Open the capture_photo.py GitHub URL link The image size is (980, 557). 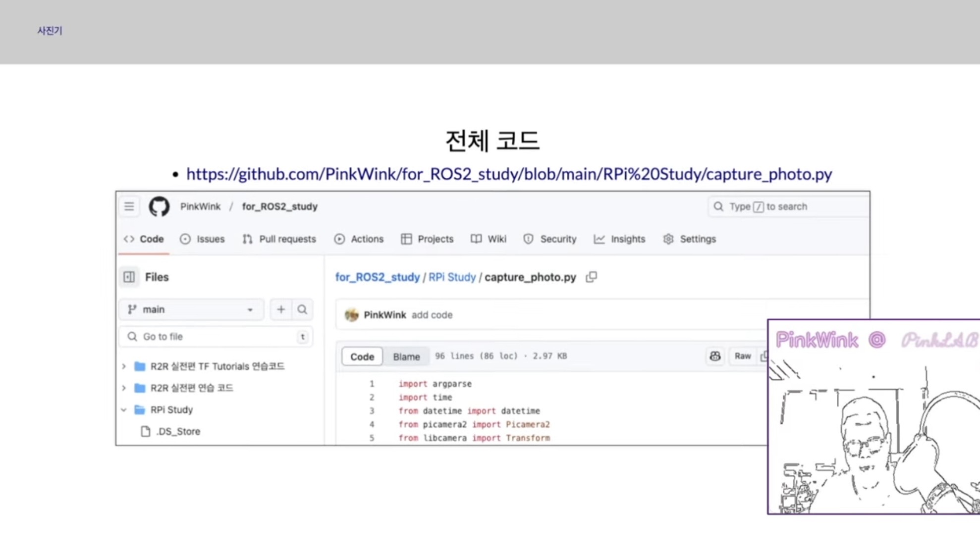[509, 174]
